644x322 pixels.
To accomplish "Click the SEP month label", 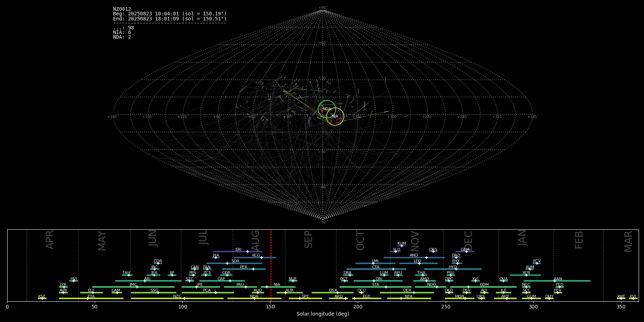I will 308,239.
